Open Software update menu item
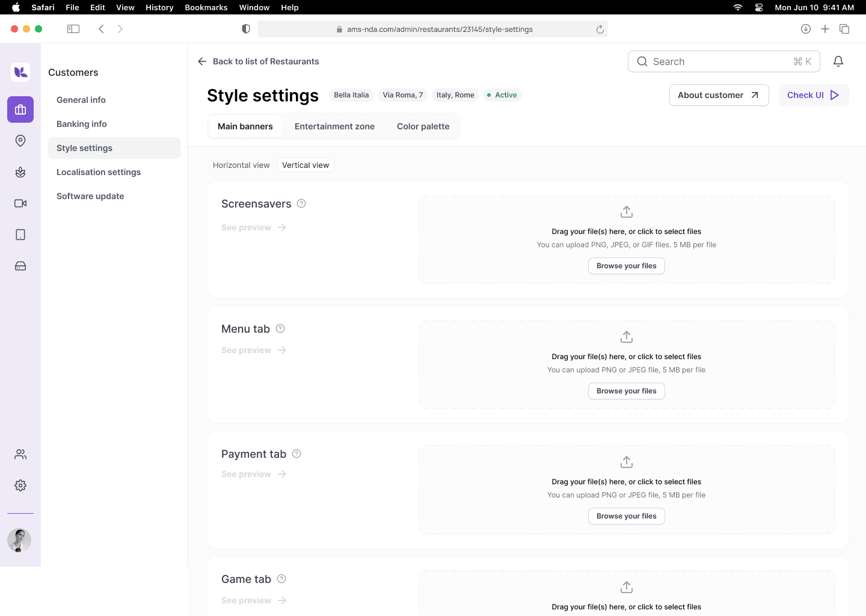Screen dimensions: 866x616 (114, 196)
